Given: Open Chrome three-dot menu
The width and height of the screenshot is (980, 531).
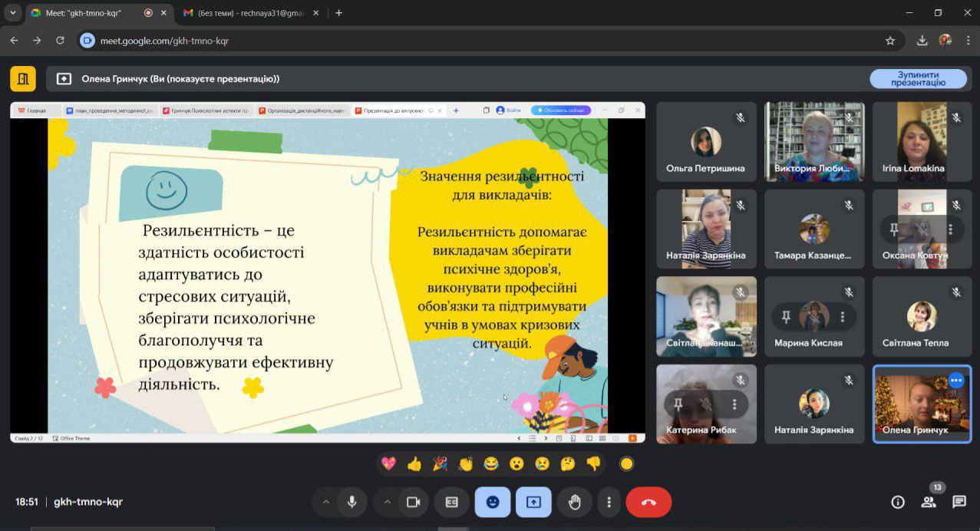Looking at the screenshot, I should [968, 41].
